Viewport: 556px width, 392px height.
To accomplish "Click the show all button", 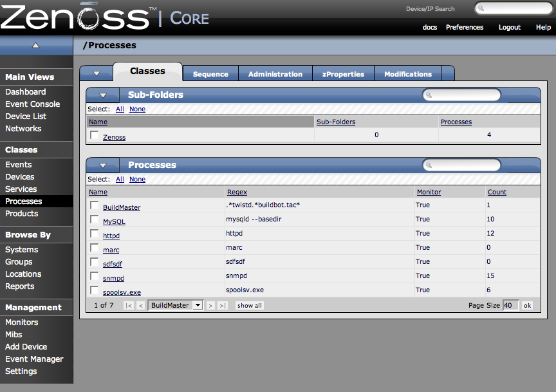I will point(250,306).
